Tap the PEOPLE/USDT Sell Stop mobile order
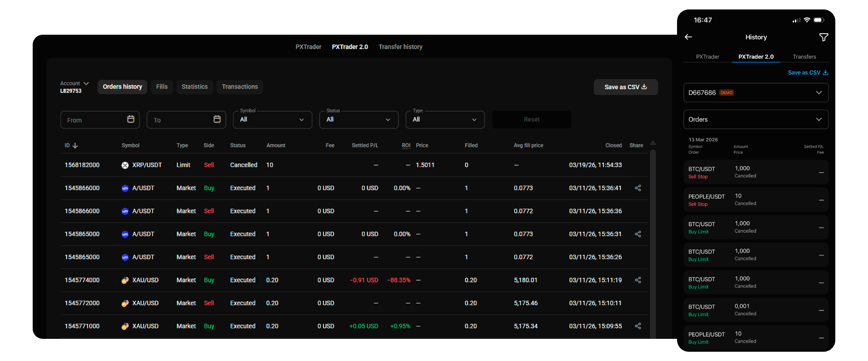This screenshot has height=361, width=868. click(x=756, y=200)
